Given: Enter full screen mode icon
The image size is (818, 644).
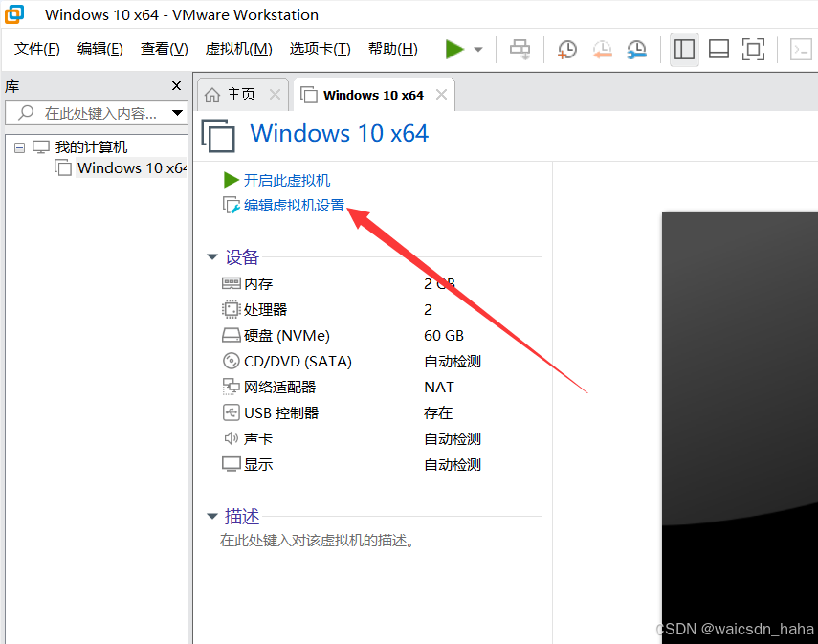Looking at the screenshot, I should 753,50.
